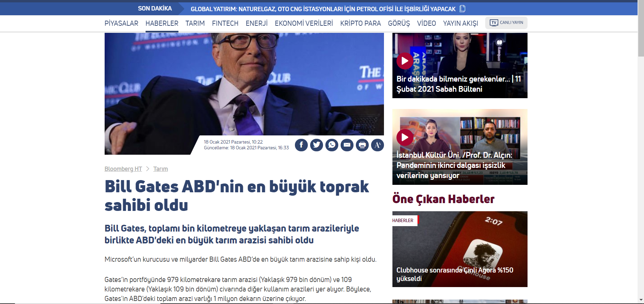Click 'Clubhouse sonrasında Çinli Agora %150 yükseldi' title
The image size is (644, 304).
point(455,274)
